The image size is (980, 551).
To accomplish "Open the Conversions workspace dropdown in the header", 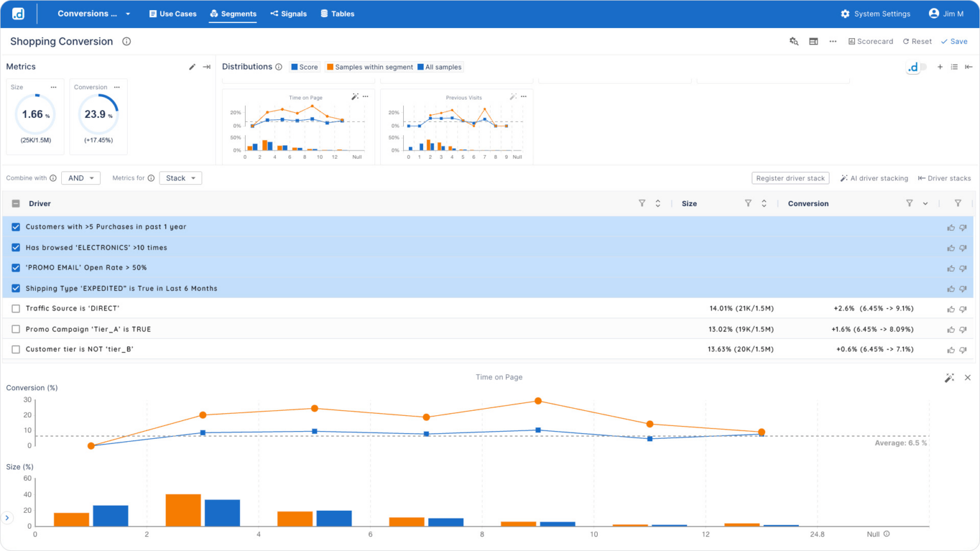I will tap(93, 13).
